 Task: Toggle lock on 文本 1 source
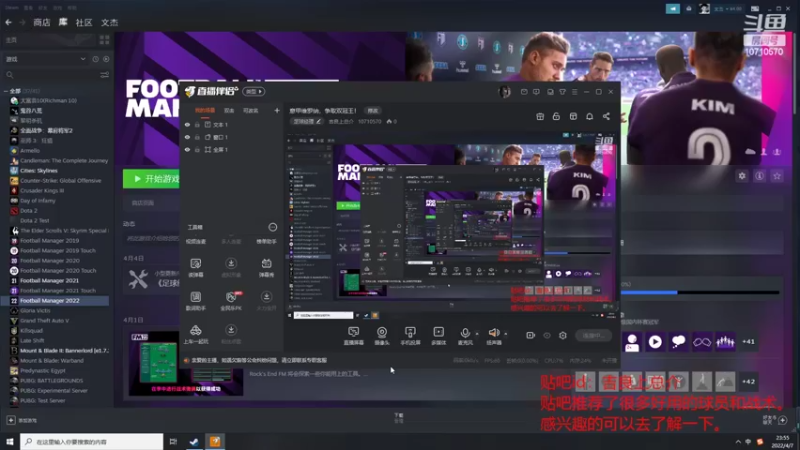pos(197,125)
